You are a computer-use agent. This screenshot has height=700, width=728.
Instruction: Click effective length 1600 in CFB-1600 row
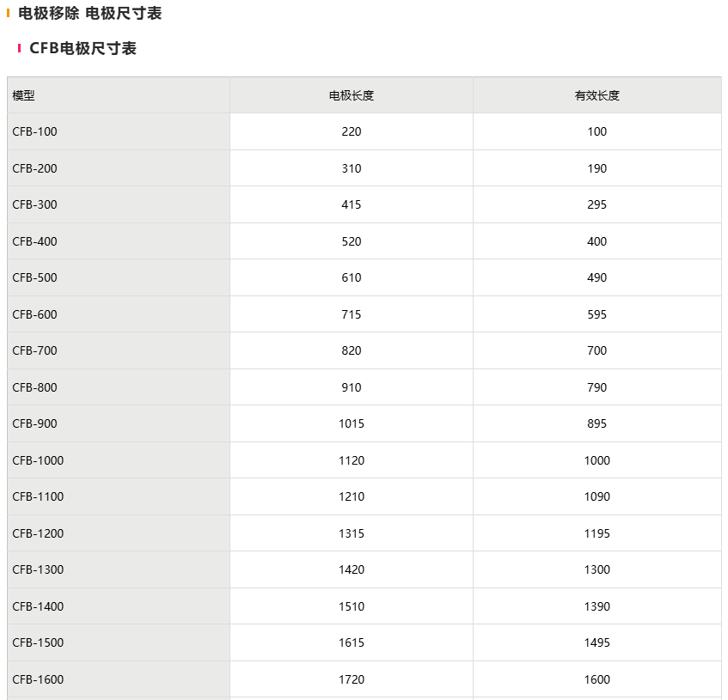tap(596, 679)
